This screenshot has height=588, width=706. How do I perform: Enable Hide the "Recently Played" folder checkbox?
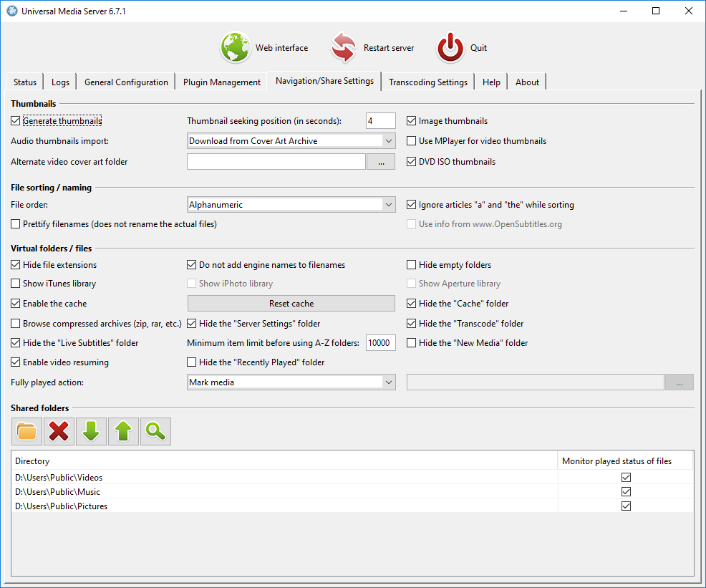point(191,362)
